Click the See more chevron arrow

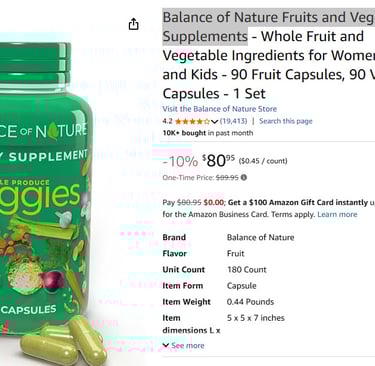pyautogui.click(x=166, y=345)
